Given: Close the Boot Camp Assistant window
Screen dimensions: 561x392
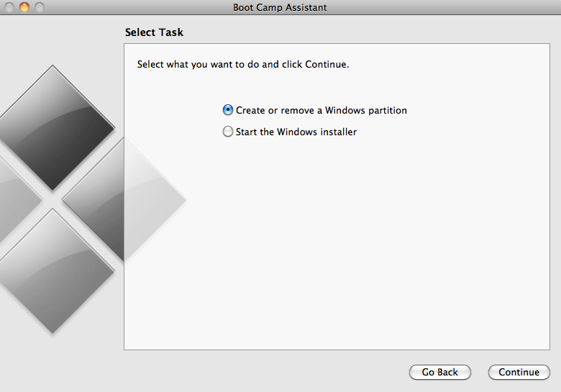Looking at the screenshot, I should coord(9,7).
